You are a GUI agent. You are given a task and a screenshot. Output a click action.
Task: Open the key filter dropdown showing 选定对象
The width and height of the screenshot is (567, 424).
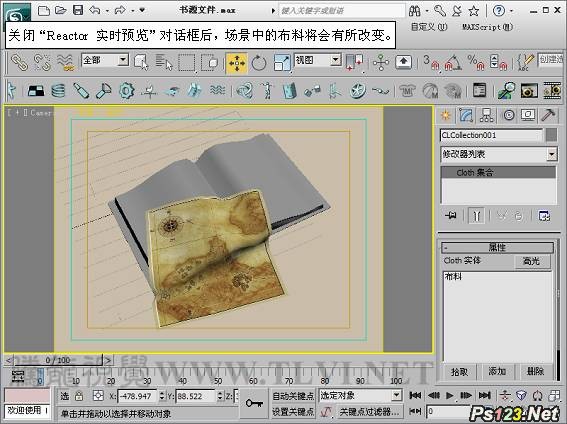(x=361, y=395)
